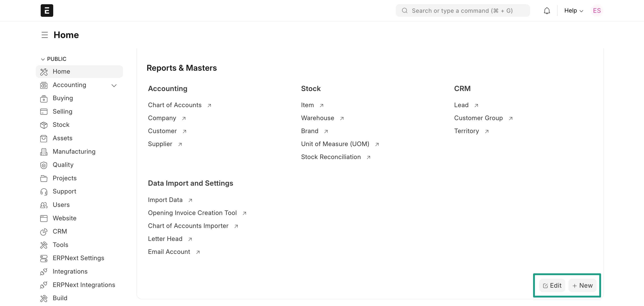Open Quality workspace in sidebar
This screenshot has height=306, width=644.
(63, 165)
